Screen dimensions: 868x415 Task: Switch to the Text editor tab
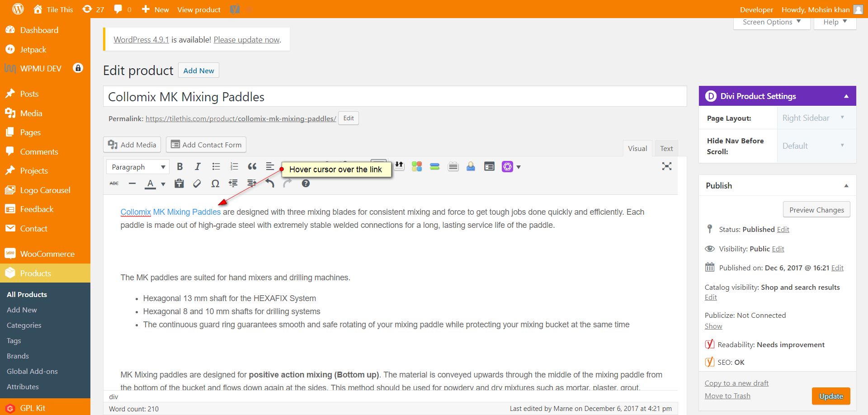coord(666,149)
